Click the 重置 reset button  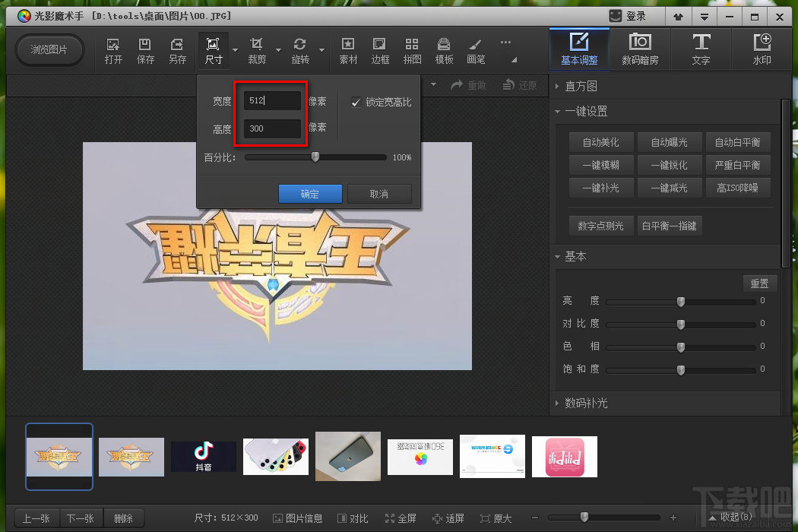pos(760,283)
